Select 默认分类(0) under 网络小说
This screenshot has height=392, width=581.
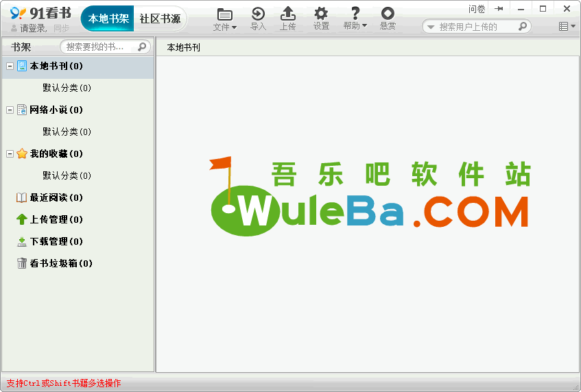click(x=67, y=132)
